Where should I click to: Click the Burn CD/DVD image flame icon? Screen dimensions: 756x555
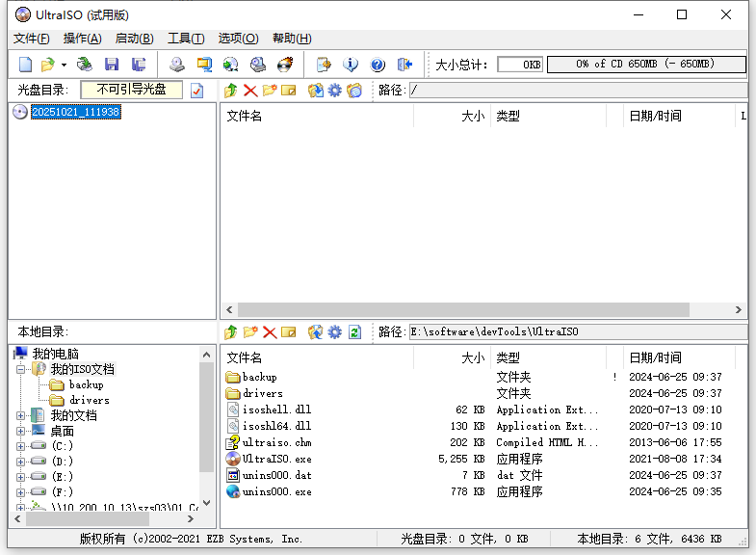coord(285,65)
